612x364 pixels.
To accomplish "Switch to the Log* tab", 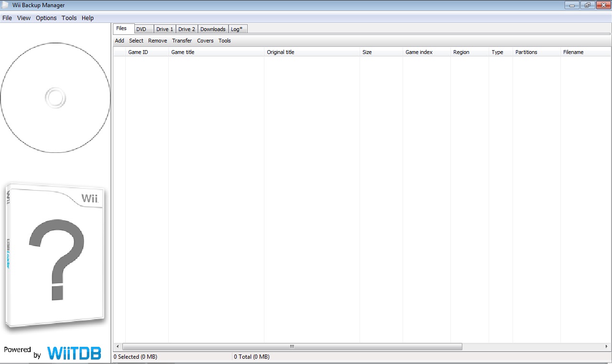I will 237,29.
